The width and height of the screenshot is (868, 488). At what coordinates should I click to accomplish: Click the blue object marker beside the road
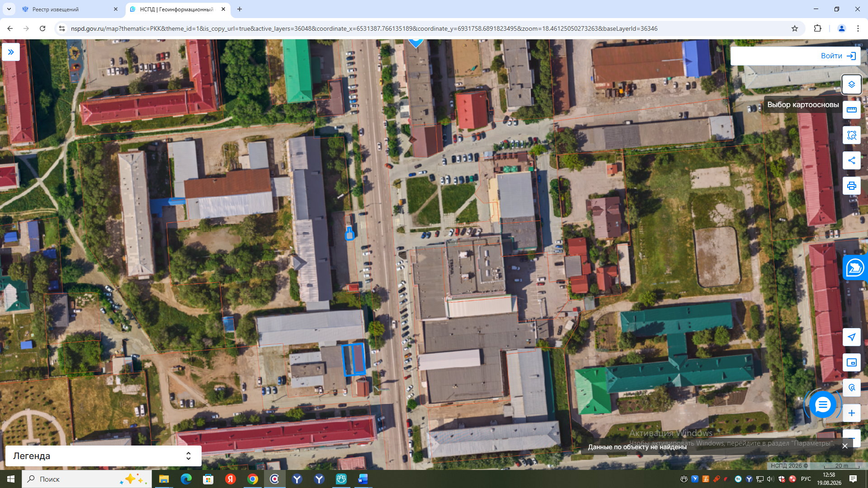click(349, 233)
